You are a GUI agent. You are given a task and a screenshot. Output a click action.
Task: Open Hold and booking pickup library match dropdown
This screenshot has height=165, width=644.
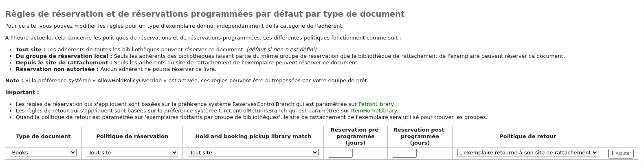tap(253, 152)
